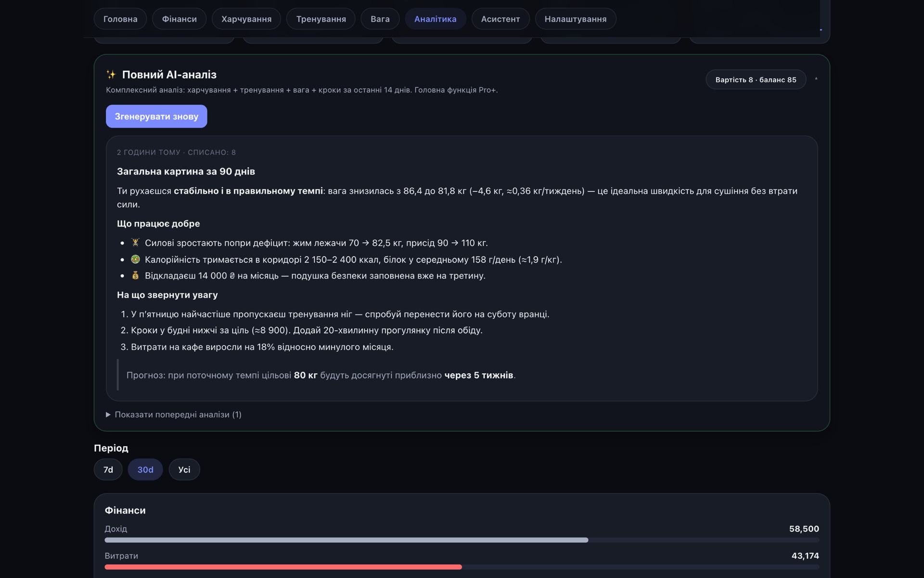Collapse the AI analysis card with small arrow

(816, 79)
